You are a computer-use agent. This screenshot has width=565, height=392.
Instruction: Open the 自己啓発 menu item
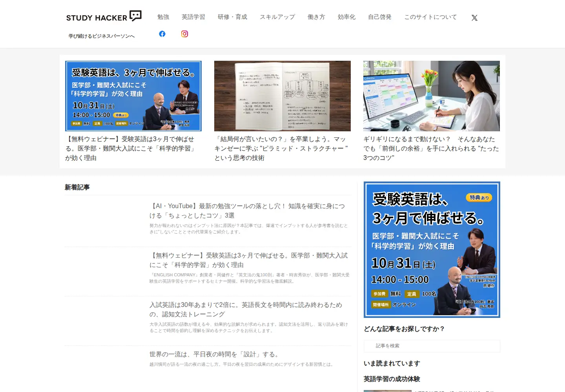380,17
